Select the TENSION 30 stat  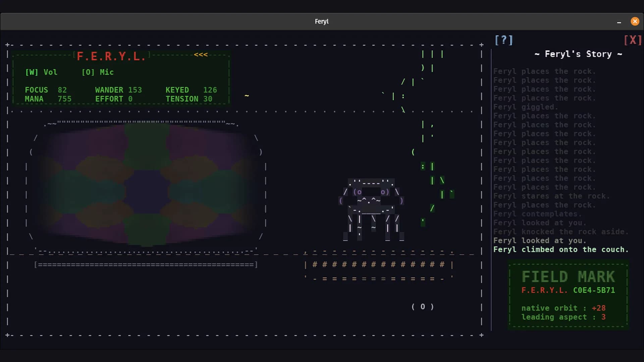189,99
